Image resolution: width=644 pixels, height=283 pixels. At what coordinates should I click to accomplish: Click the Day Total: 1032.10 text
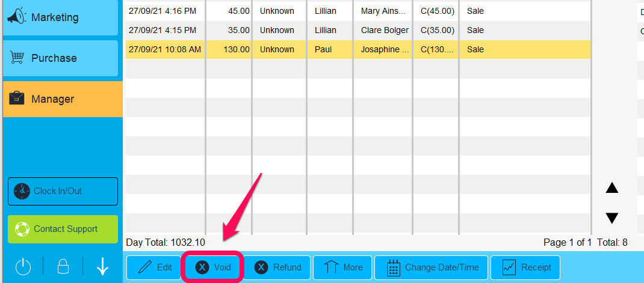166,242
